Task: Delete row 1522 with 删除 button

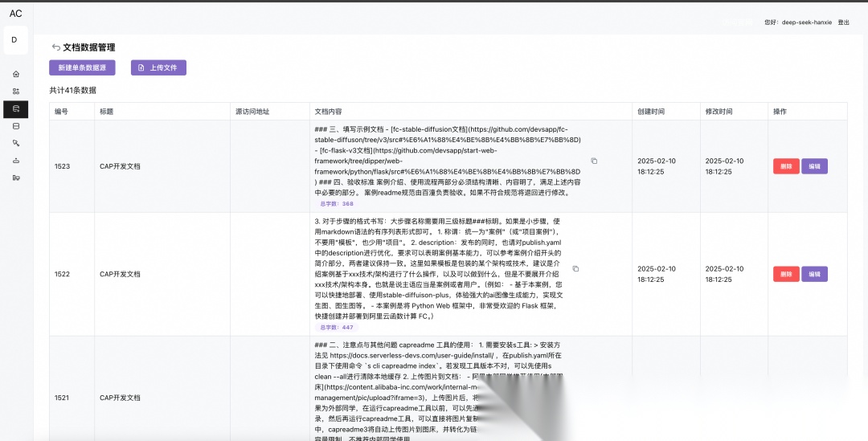Action: point(786,274)
